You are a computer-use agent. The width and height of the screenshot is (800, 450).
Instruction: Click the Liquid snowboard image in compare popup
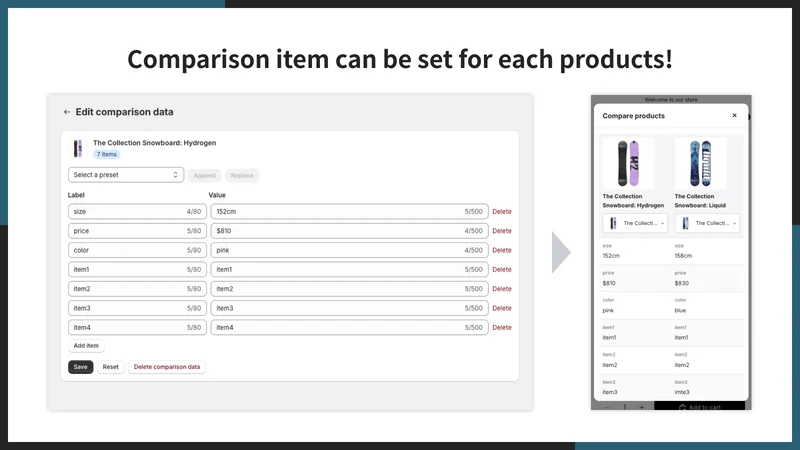pos(701,163)
